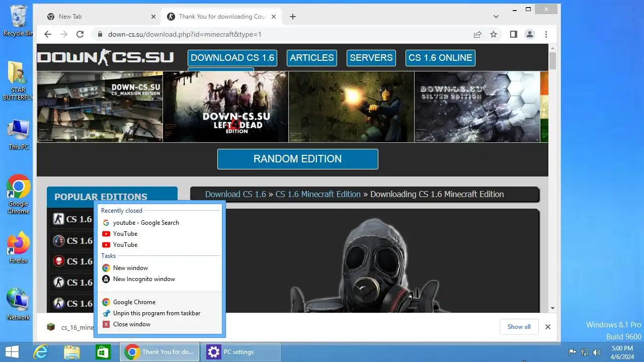Screen dimensions: 644x362
Task: Click the taskbar clock showing 5:00 PM
Action: (622, 352)
